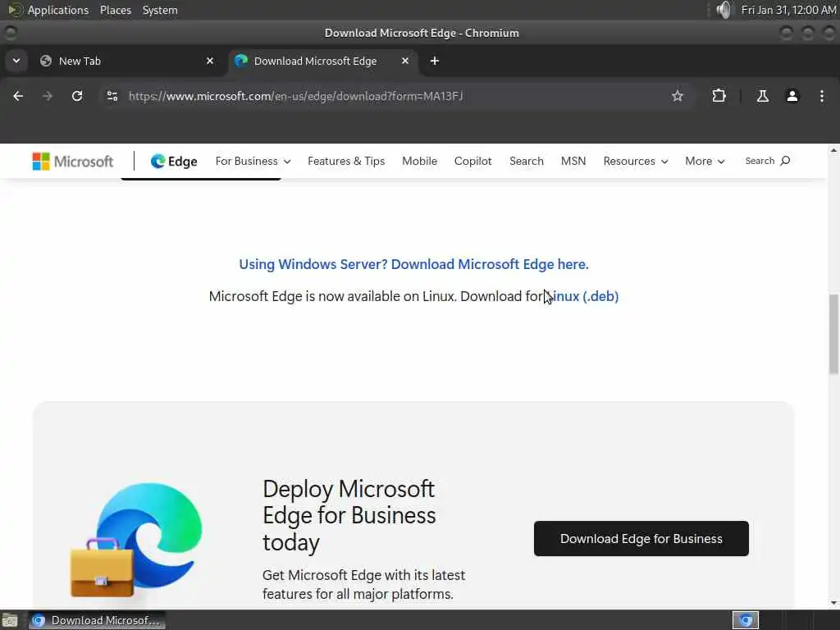
Task: Expand the Resources dropdown
Action: point(636,162)
